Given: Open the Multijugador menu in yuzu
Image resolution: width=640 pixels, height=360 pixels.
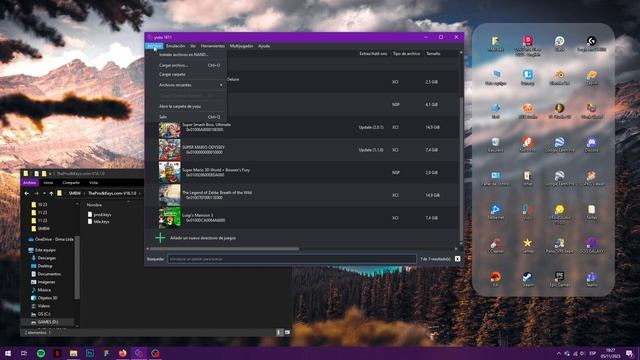Looking at the screenshot, I should pyautogui.click(x=241, y=46).
